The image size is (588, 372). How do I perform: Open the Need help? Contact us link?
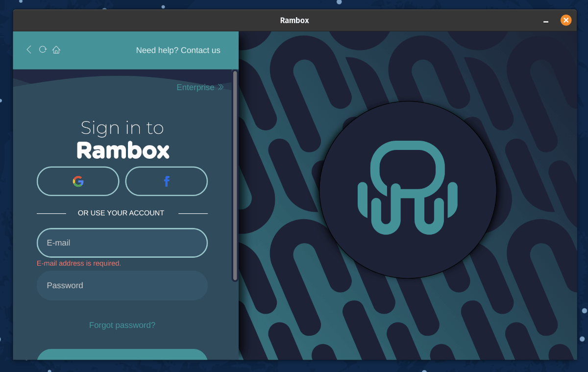tap(178, 50)
